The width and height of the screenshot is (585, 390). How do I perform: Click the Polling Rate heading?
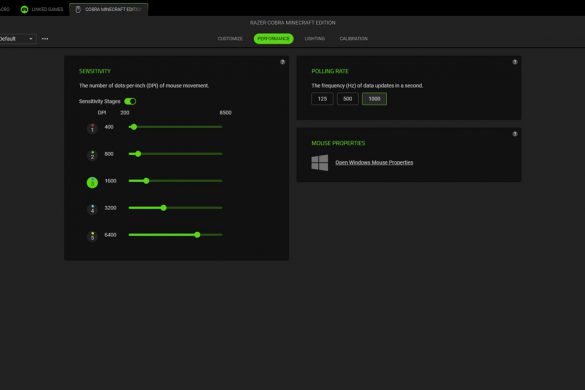(x=330, y=71)
